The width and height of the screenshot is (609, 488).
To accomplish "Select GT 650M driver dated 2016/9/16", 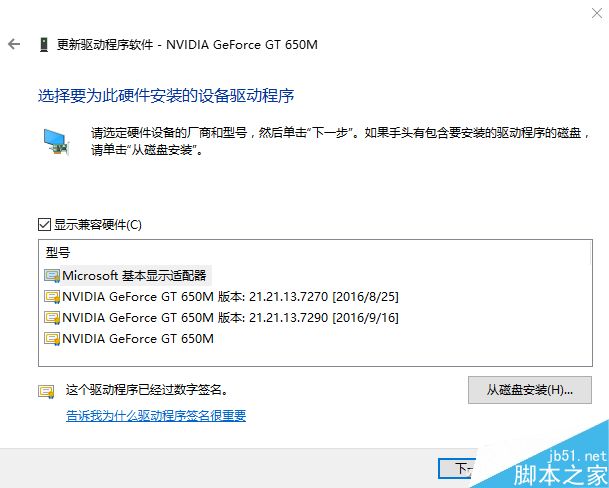I will [x=230, y=318].
